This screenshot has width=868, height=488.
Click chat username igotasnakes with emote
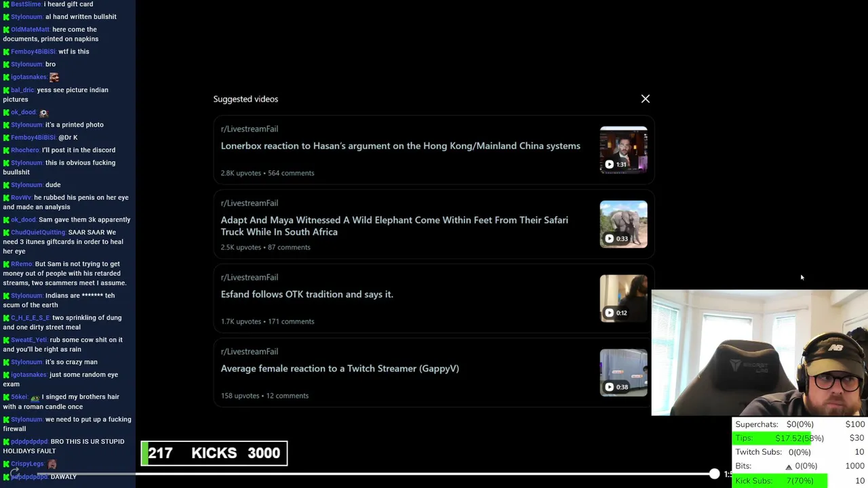point(28,77)
